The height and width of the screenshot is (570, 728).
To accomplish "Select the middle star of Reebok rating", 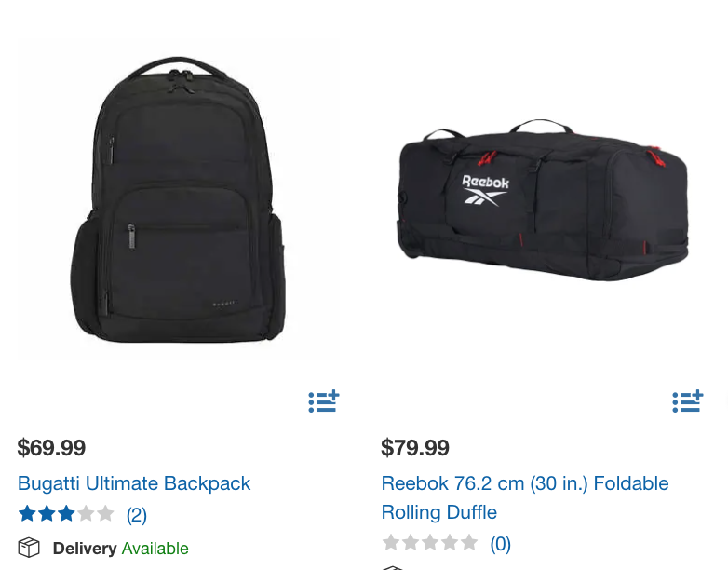I will point(430,543).
